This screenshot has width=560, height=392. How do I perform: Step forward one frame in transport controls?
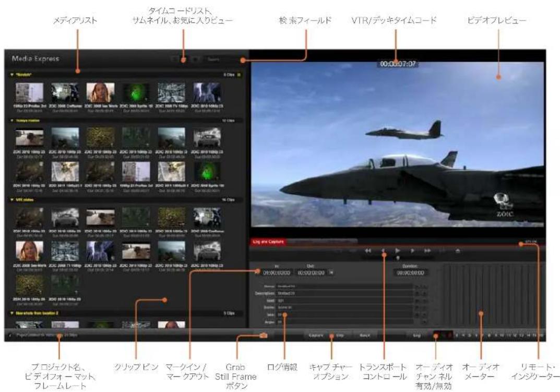click(x=412, y=251)
